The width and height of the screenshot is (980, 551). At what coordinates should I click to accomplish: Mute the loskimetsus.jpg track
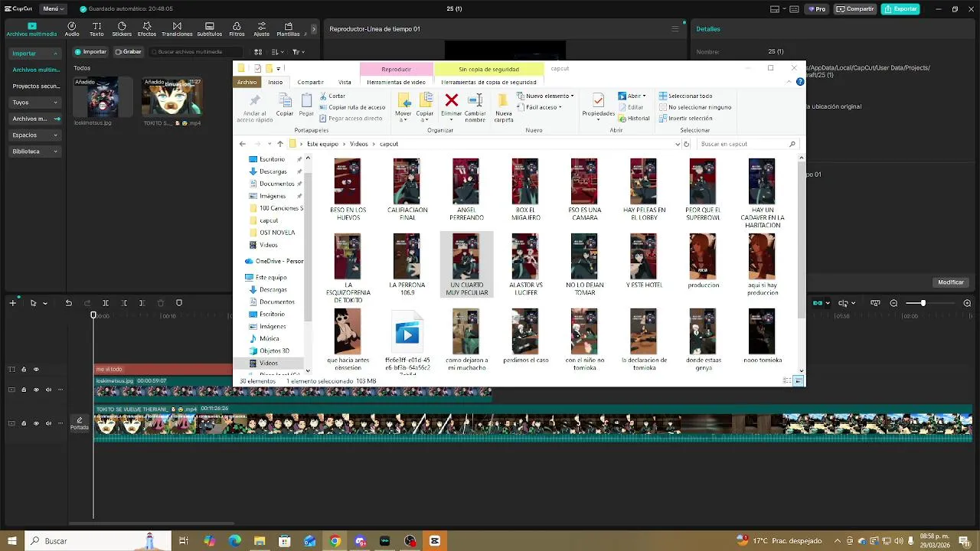(x=48, y=390)
